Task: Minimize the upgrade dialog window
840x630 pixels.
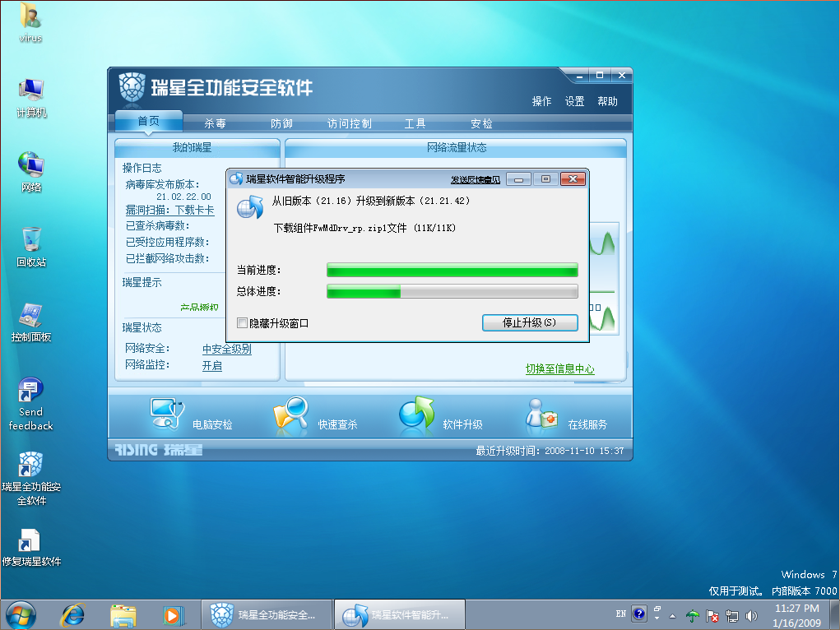Action: [518, 179]
